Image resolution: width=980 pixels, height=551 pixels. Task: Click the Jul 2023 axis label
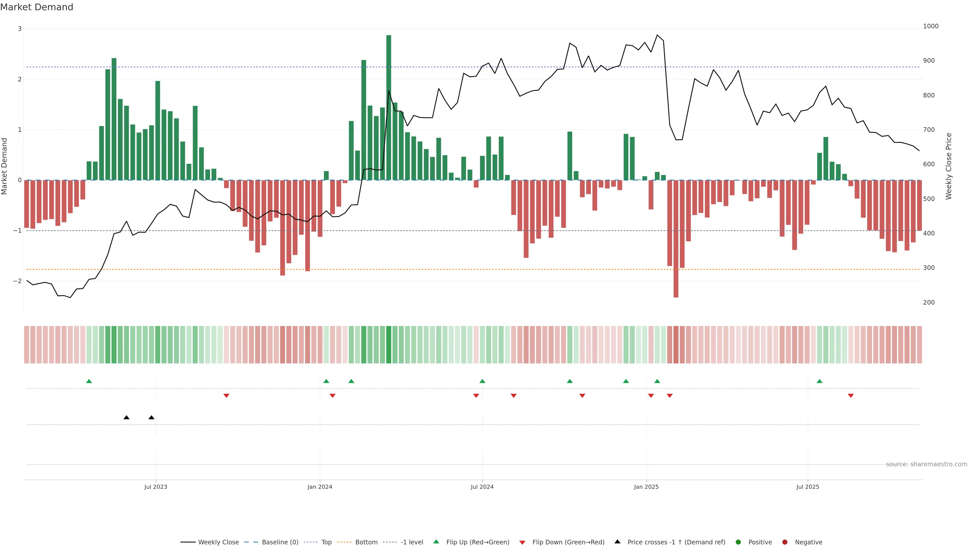coord(156,487)
